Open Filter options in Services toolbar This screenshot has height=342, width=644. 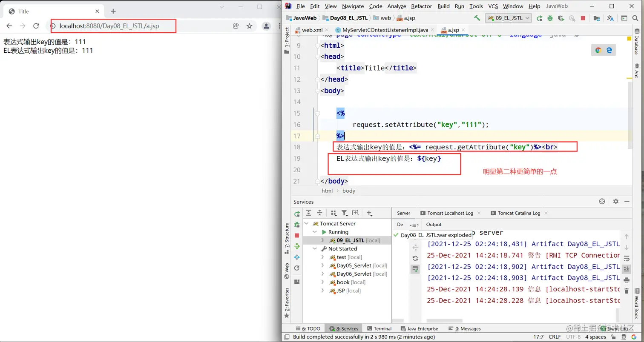(344, 213)
